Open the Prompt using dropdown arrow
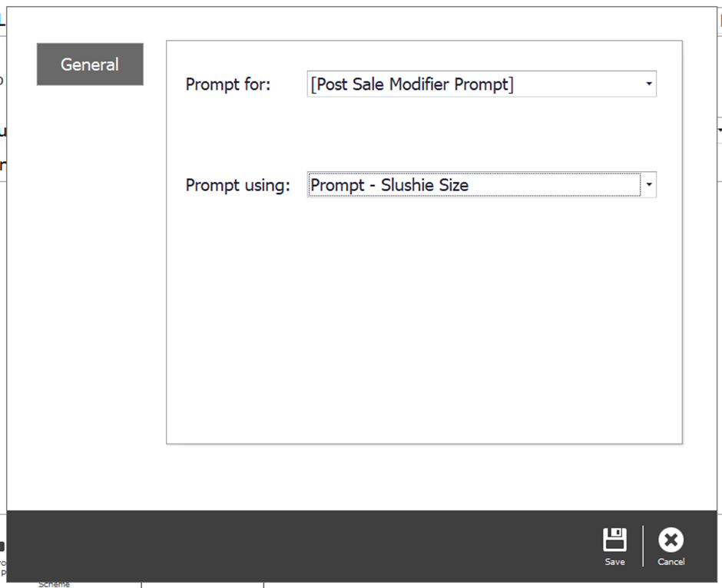The width and height of the screenshot is (722, 588). (649, 184)
